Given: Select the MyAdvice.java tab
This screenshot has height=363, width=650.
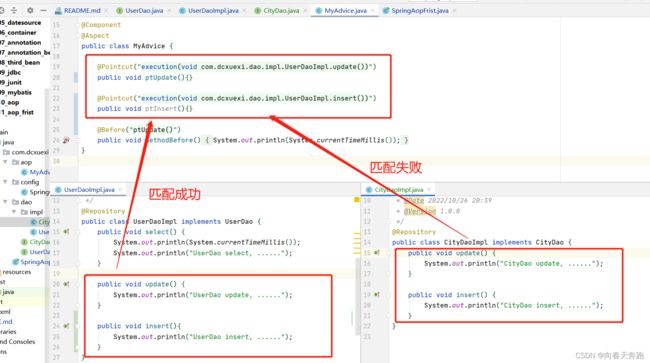Looking at the screenshot, I should [x=345, y=10].
